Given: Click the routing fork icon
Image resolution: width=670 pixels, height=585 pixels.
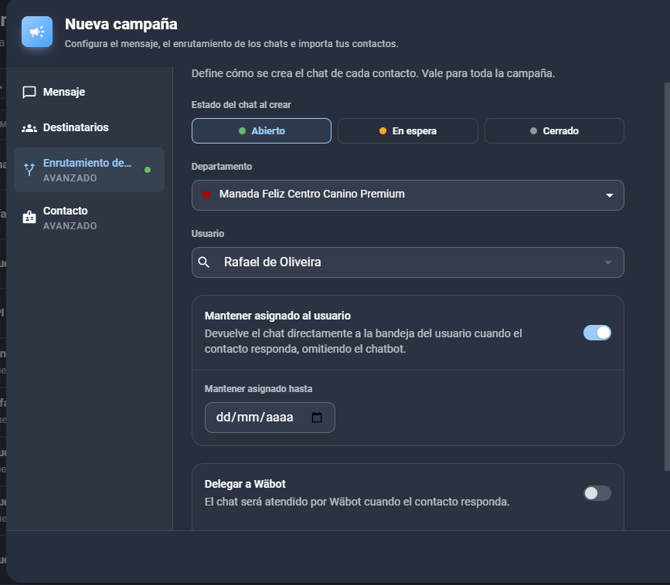Looking at the screenshot, I should pyautogui.click(x=29, y=170).
